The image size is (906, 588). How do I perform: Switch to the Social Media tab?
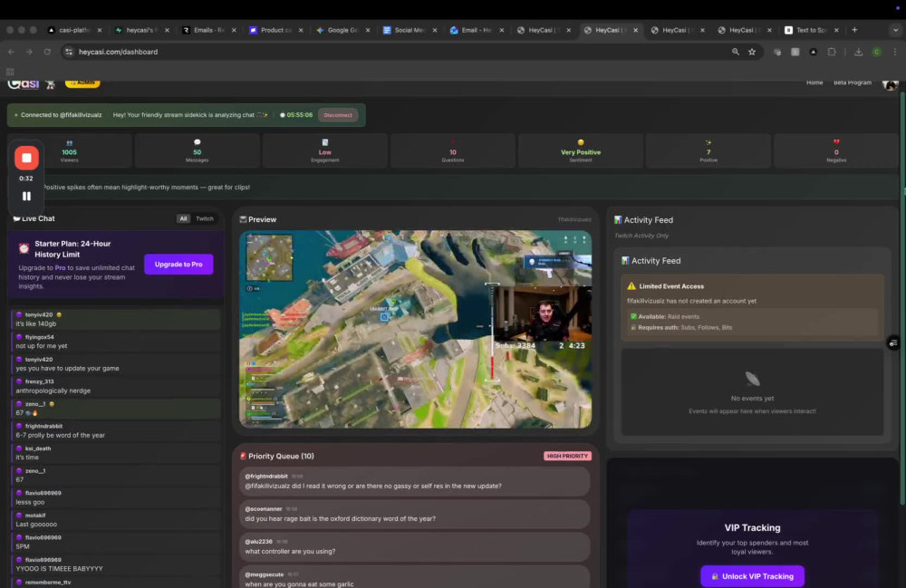410,30
